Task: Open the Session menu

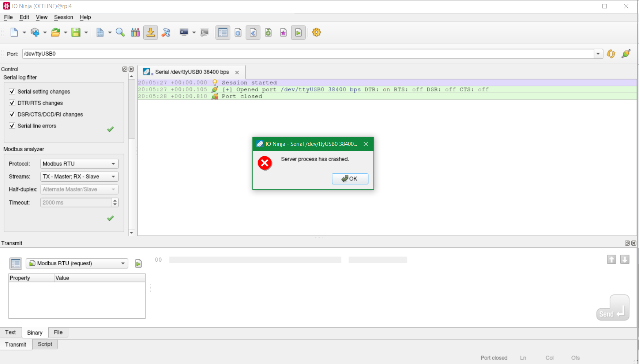Action: 64,17
